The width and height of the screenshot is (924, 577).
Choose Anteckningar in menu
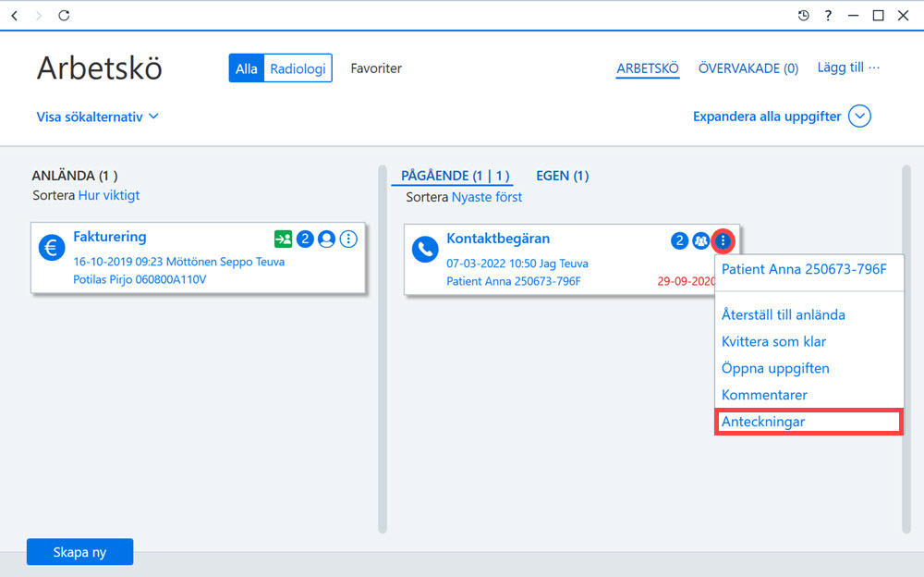click(808, 422)
